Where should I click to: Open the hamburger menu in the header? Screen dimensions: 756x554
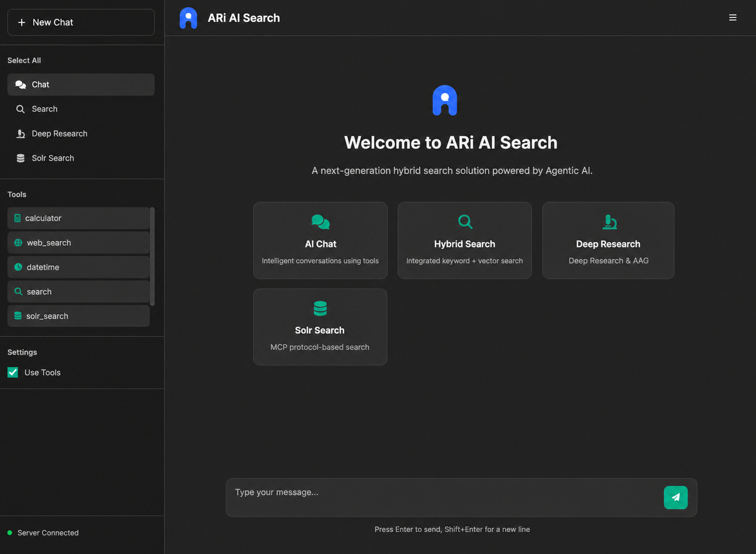733,18
